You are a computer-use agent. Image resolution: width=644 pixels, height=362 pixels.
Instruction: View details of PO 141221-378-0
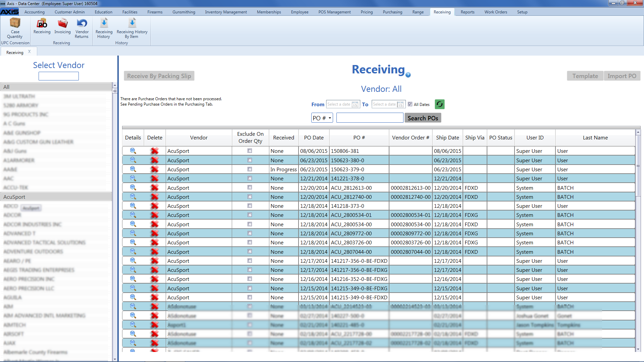point(133,178)
